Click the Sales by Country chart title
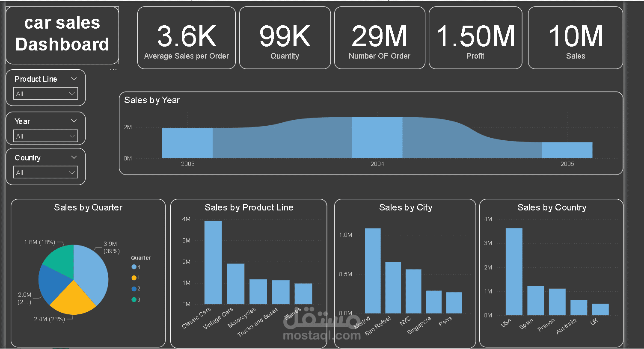The width and height of the screenshot is (644, 349). [x=552, y=207]
